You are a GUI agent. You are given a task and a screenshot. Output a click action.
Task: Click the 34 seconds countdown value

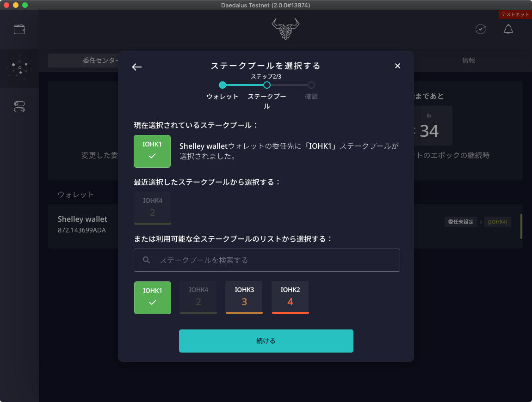click(429, 131)
